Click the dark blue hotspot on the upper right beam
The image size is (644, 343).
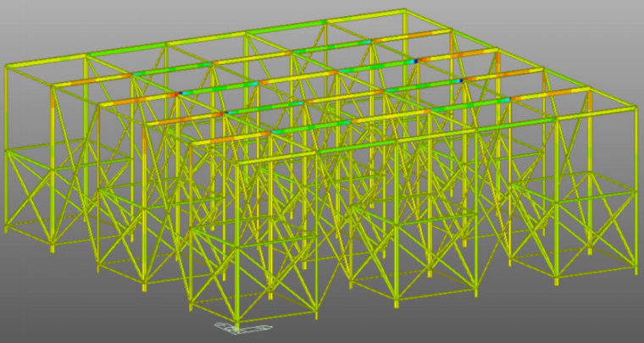[x=415, y=61]
